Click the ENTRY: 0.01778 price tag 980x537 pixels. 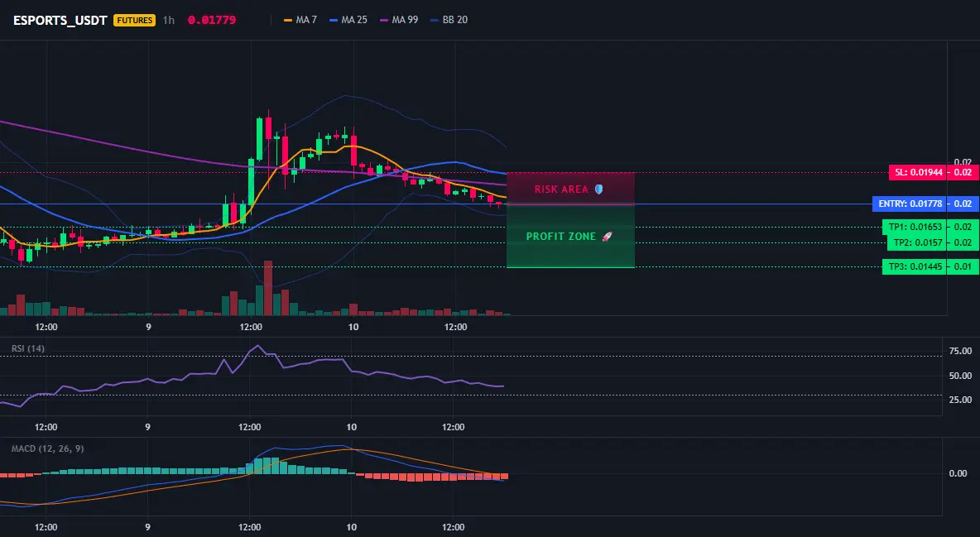(910, 204)
